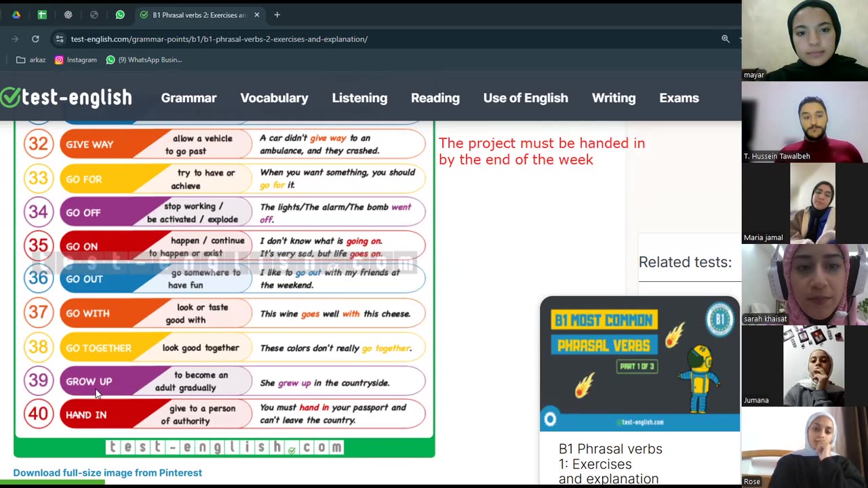Click the HAND IN phrasal verb label
Screen dimensions: 868x488
pos(86,414)
